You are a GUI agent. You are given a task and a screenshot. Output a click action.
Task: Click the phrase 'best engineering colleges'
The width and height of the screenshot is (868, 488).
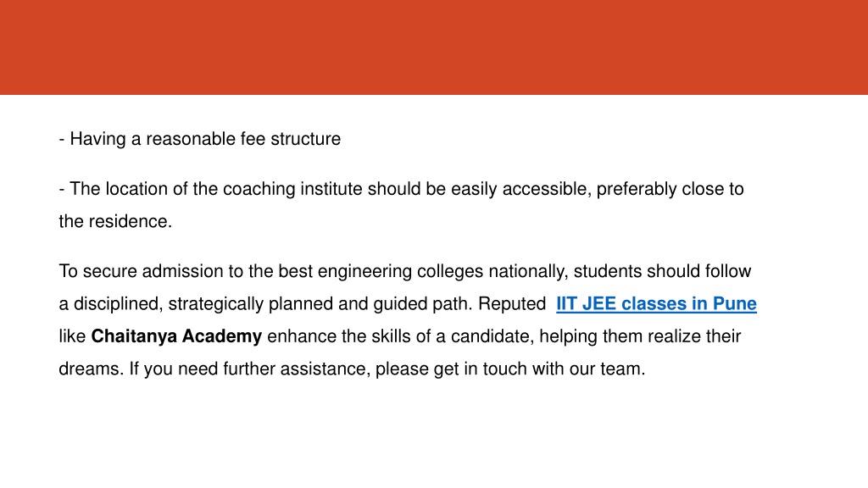381,272
